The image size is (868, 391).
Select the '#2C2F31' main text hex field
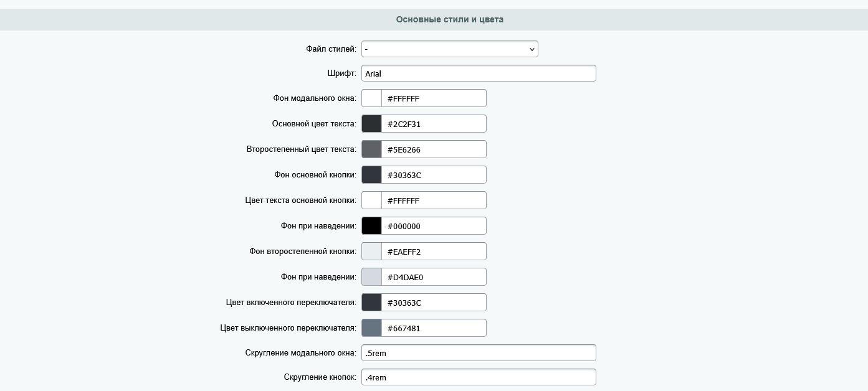434,123
